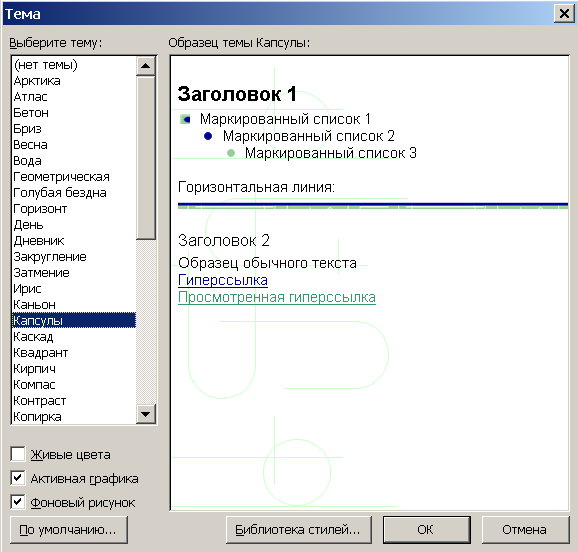
Task: Choose the Горизонт theme
Action: point(74,209)
